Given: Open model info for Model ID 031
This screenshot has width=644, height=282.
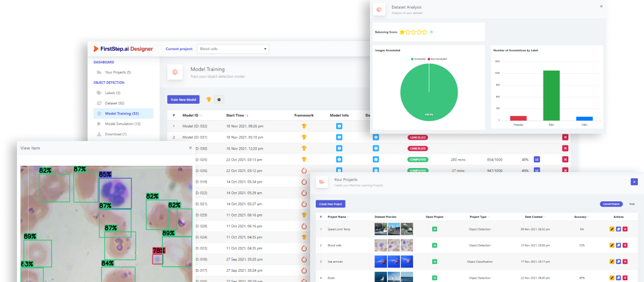Looking at the screenshot, I should click(340, 137).
